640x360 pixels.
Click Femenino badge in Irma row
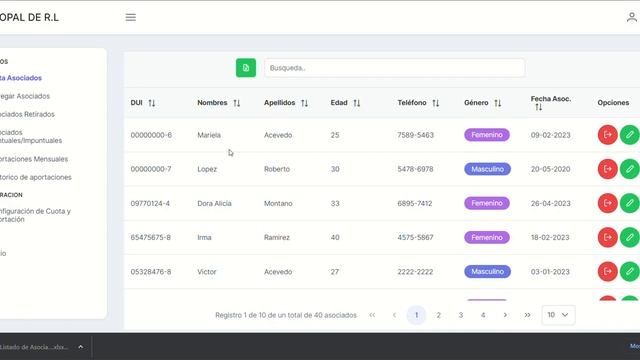click(487, 237)
